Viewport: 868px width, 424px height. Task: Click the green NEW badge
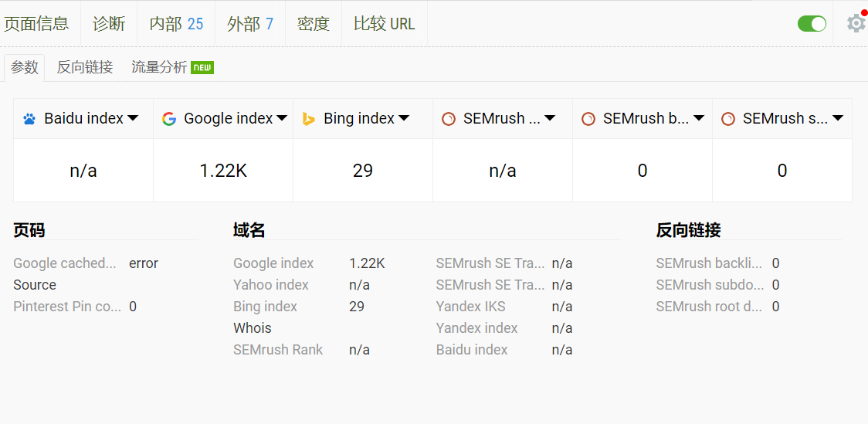pos(202,67)
